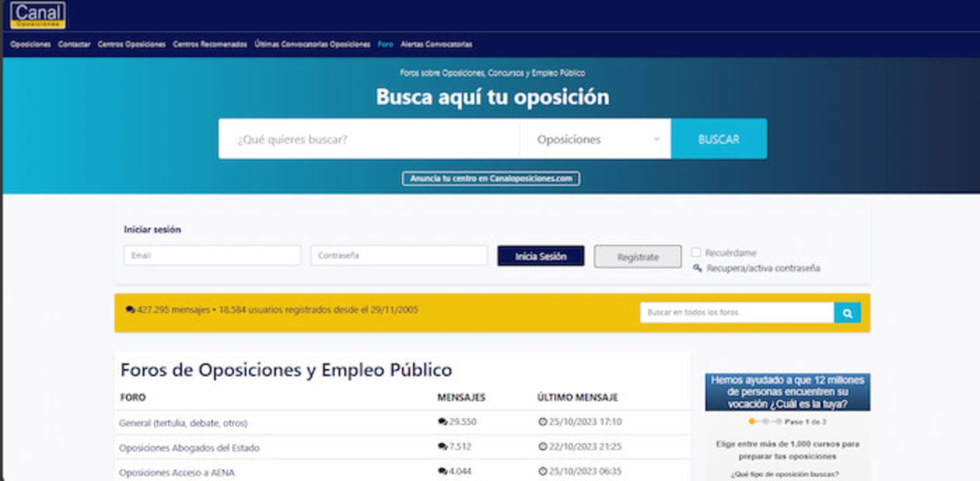Click the MENSAJES column header
980x481 pixels.
pos(461,397)
